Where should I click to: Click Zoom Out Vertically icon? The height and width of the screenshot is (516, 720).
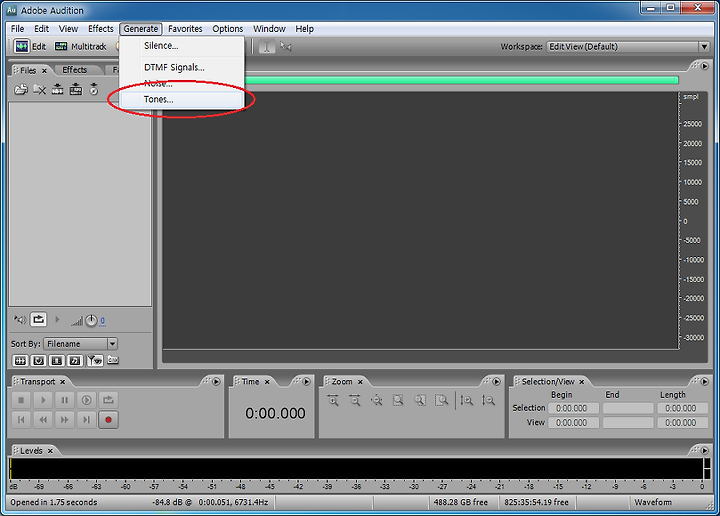[488, 400]
